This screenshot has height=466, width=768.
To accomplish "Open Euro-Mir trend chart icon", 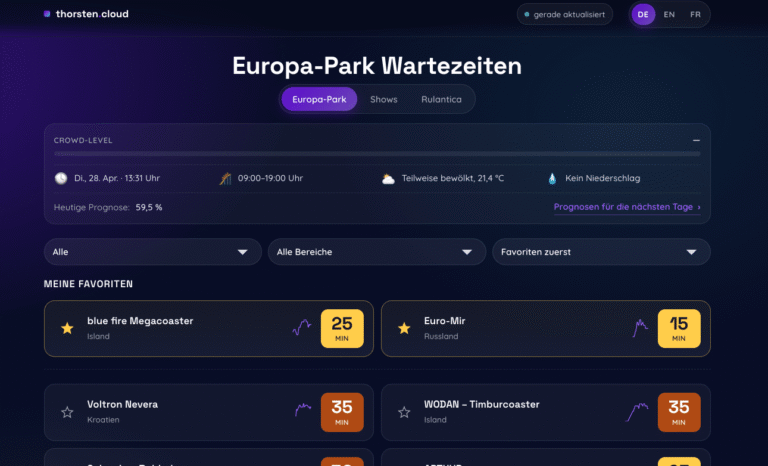I will [640, 328].
